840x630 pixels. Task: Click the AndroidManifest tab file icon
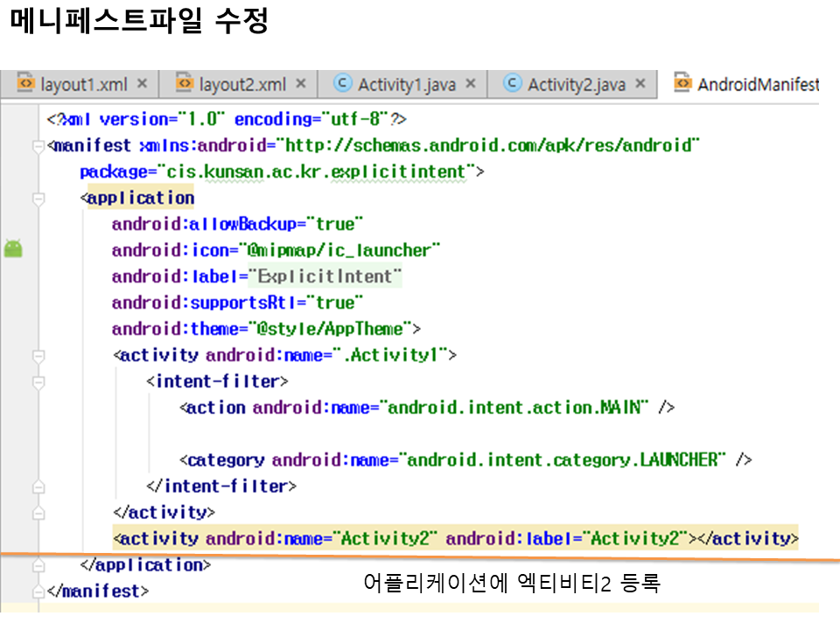[682, 84]
